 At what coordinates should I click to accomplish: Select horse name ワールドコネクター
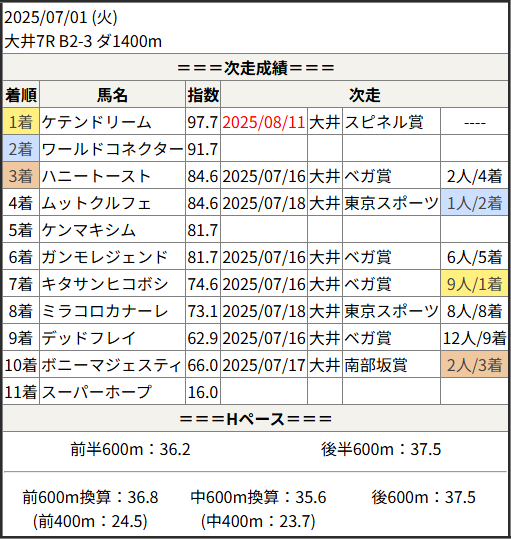pyautogui.click(x=112, y=149)
